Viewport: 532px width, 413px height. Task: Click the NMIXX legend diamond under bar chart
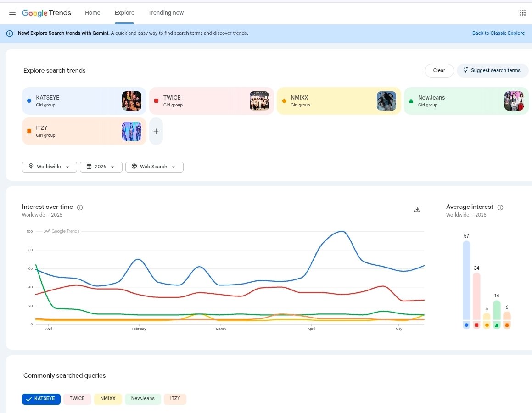coord(487,325)
